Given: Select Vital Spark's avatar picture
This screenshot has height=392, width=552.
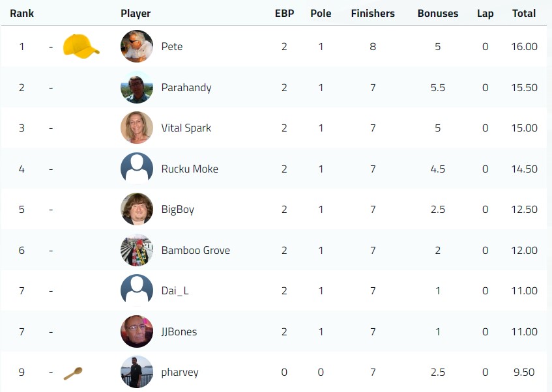Looking at the screenshot, I should [x=137, y=128].
